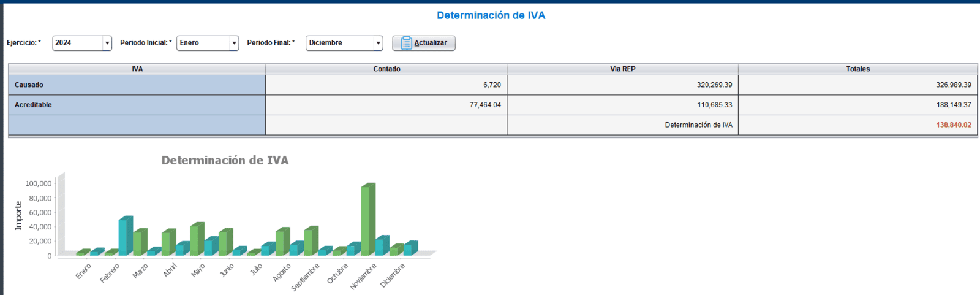Click the clipboard icon on the Actualizar button
Screen dimensions: 980x295
(x=406, y=43)
